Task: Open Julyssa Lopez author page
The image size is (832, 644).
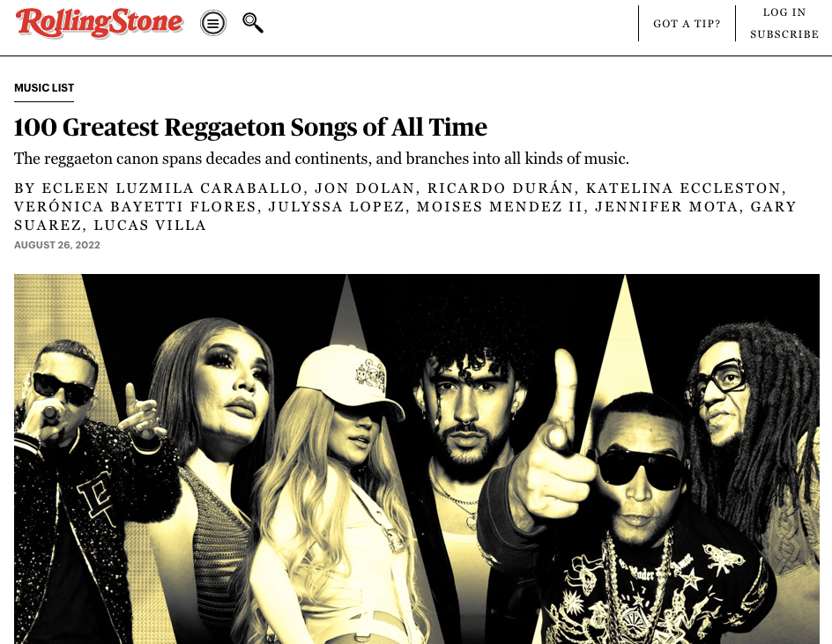Action: pos(337,207)
